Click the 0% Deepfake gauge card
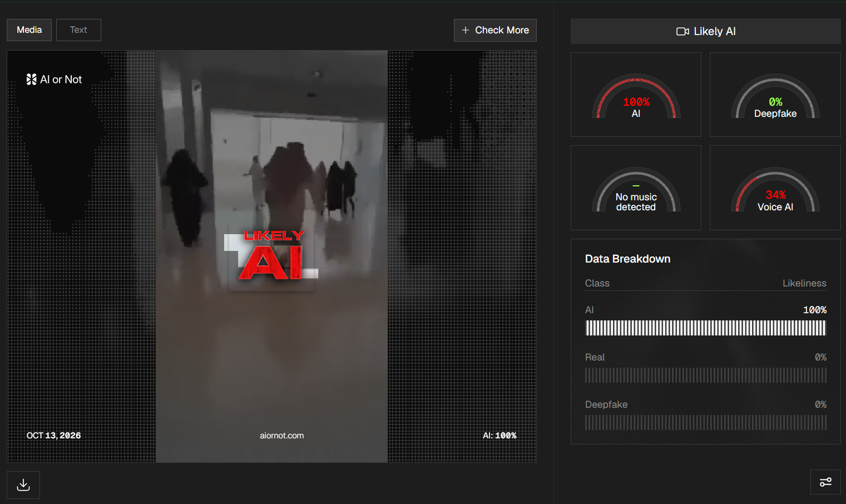846x504 pixels. click(x=775, y=95)
